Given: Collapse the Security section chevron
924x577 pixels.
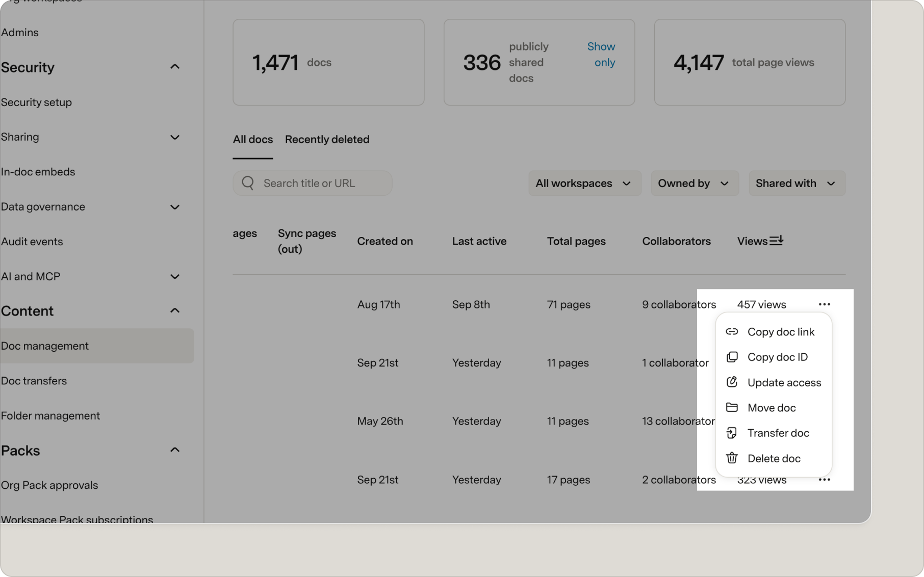Looking at the screenshot, I should pos(175,67).
